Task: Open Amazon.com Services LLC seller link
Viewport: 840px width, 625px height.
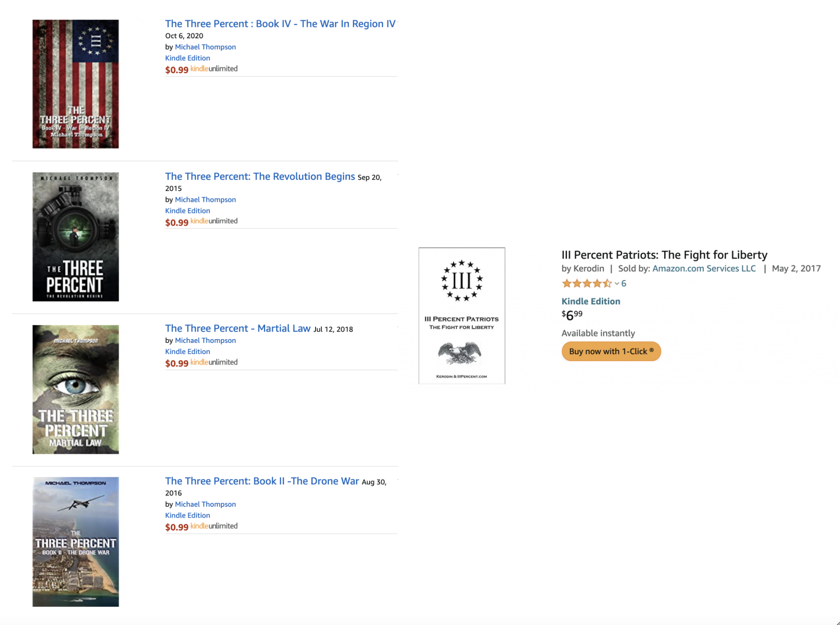Action: point(703,268)
